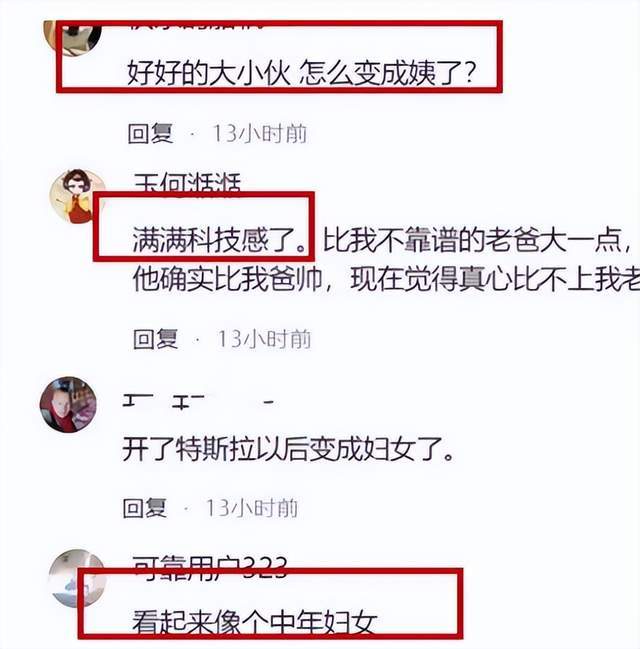
Task: Click 13小时前 under the 科技感 comment
Action: click(265, 339)
